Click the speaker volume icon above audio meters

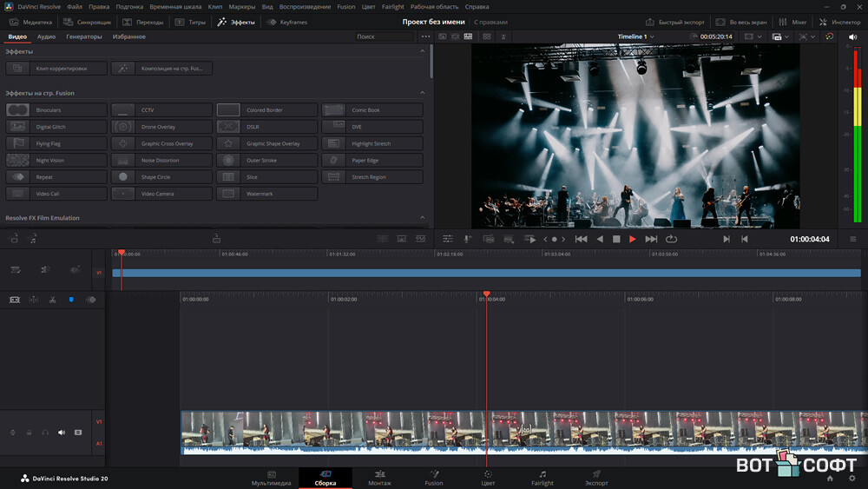852,36
